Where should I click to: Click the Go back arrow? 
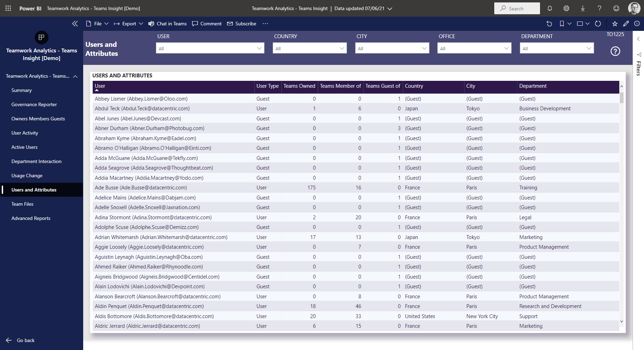(9, 340)
